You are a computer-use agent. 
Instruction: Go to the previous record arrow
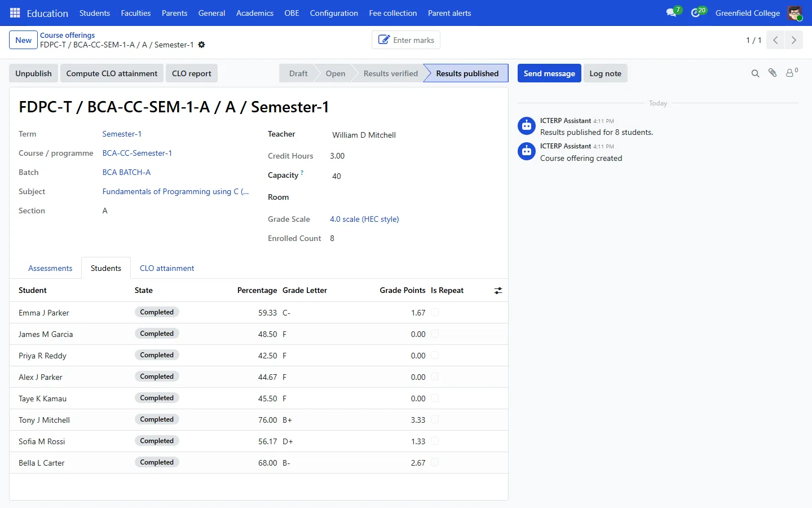(x=775, y=40)
